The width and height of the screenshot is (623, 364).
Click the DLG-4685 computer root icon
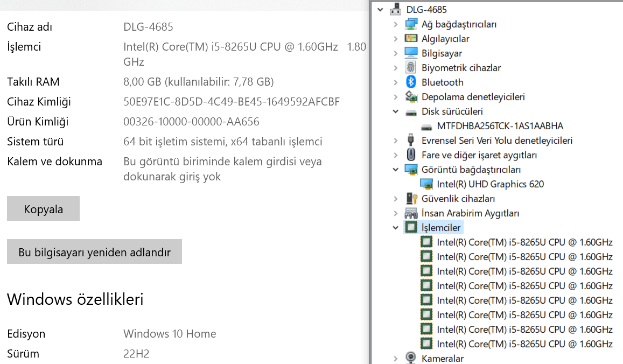tap(396, 10)
